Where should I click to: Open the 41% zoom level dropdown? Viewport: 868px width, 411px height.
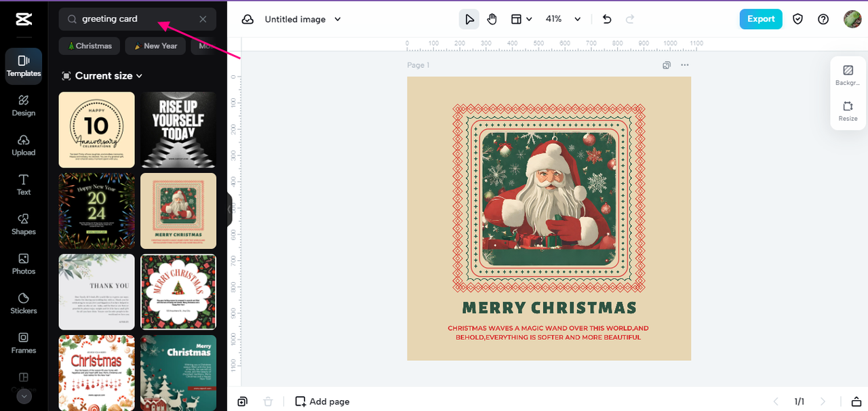[x=564, y=19]
